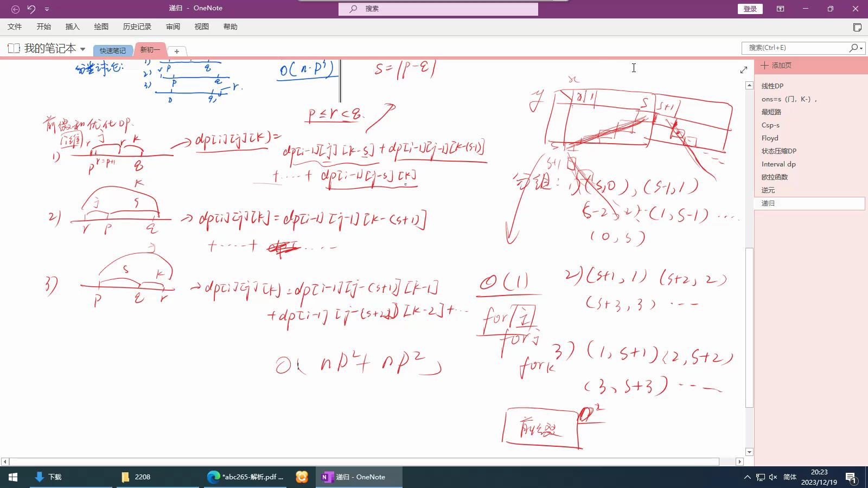Image resolution: width=868 pixels, height=488 pixels.
Task: Click the vertical scrollbar down arrow
Action: tap(749, 452)
